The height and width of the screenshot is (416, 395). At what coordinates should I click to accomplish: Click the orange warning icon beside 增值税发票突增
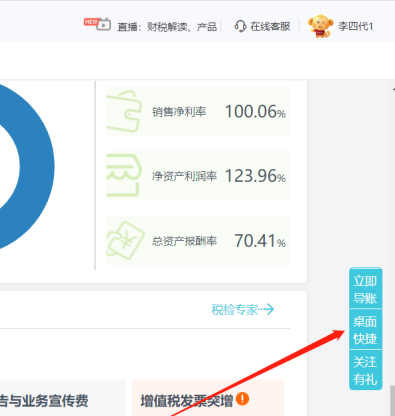243,399
